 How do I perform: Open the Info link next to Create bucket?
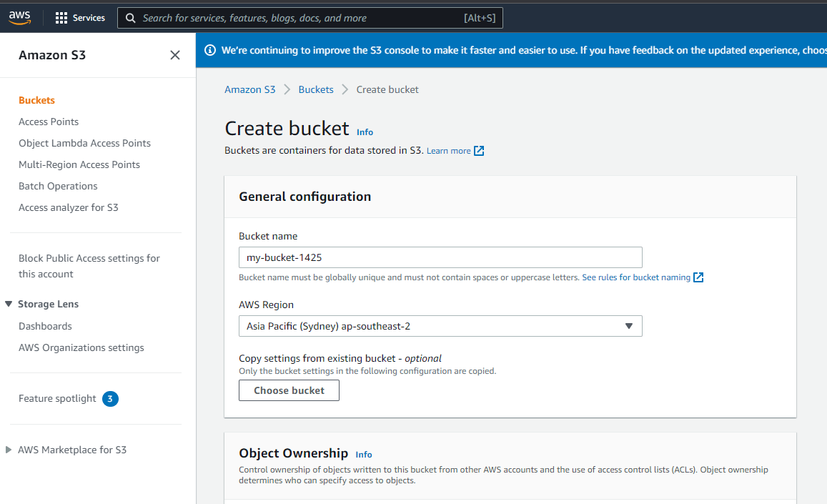tap(365, 132)
